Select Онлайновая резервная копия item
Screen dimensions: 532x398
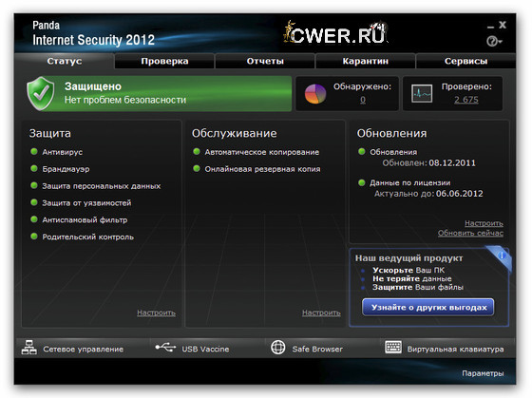(262, 169)
